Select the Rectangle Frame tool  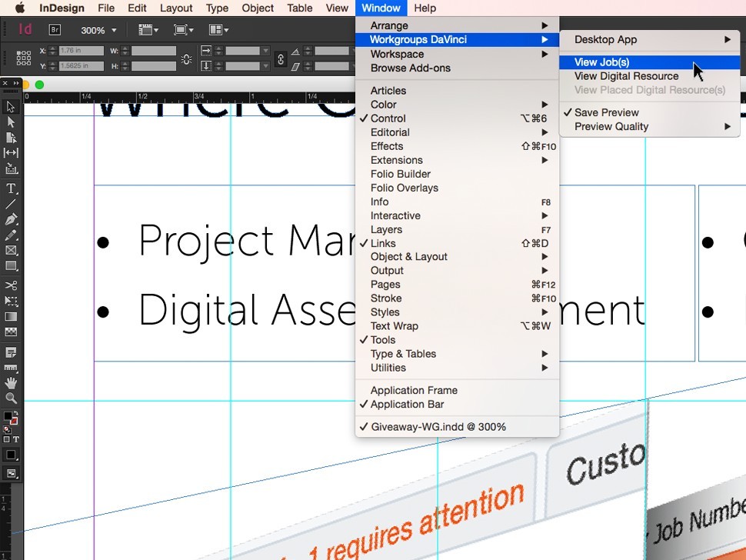coord(11,250)
